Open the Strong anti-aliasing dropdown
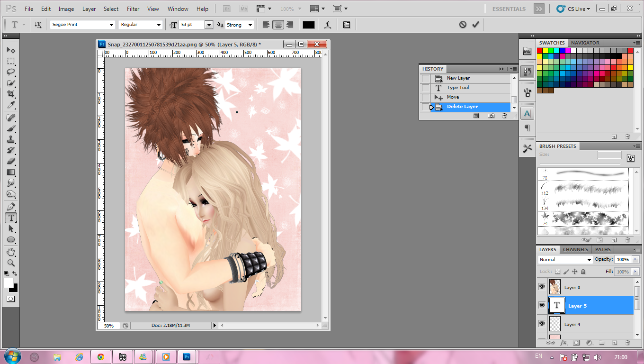 [250, 25]
